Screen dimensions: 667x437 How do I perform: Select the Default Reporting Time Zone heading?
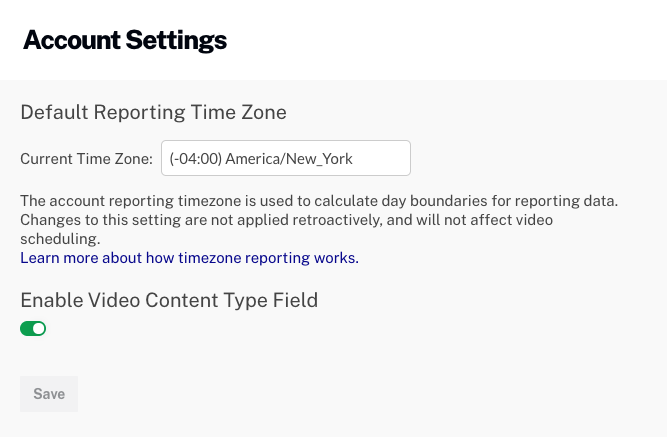pyautogui.click(x=153, y=112)
